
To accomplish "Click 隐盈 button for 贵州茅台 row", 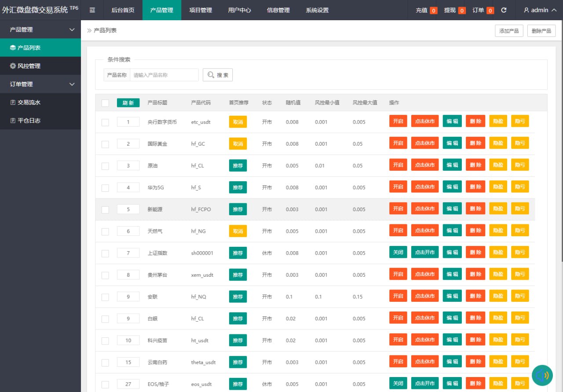I will 498,275.
